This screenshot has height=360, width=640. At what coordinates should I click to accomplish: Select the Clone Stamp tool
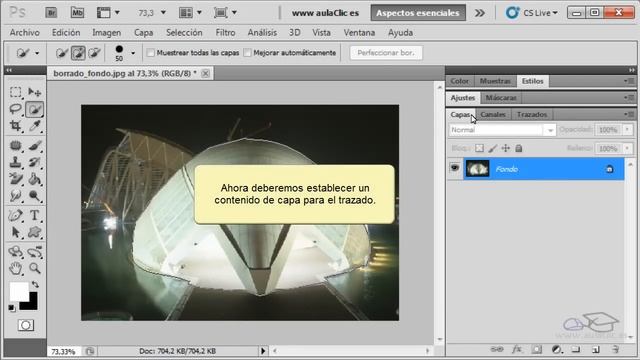[x=16, y=162]
